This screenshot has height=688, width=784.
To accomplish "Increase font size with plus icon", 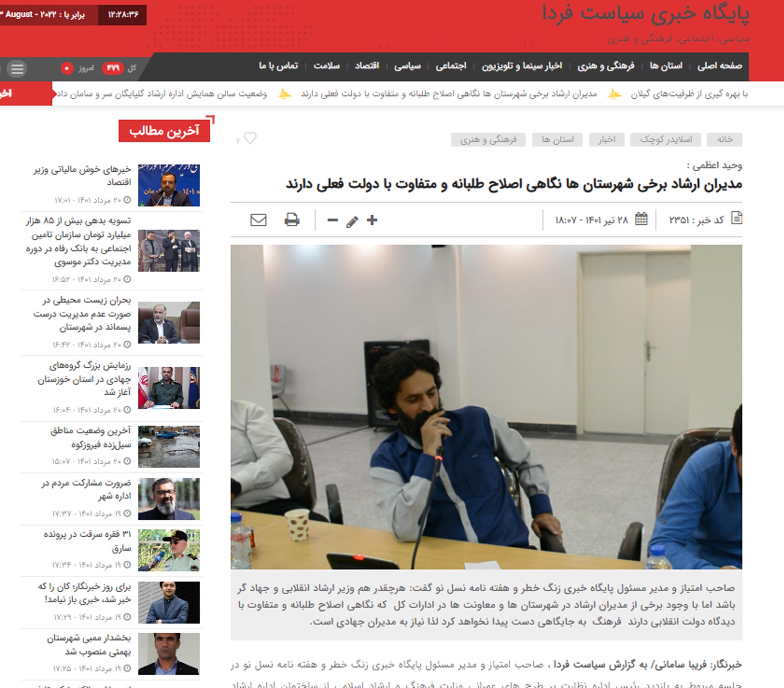I will click(372, 220).
